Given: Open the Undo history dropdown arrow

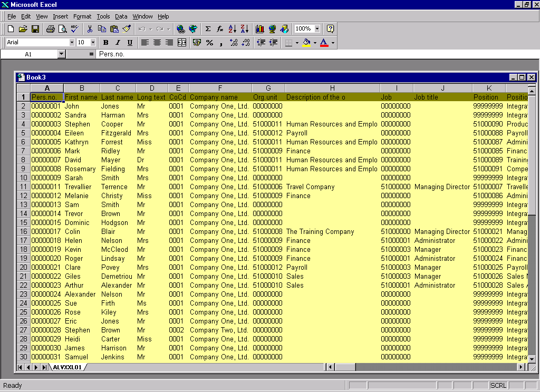Looking at the screenshot, I should point(150,29).
